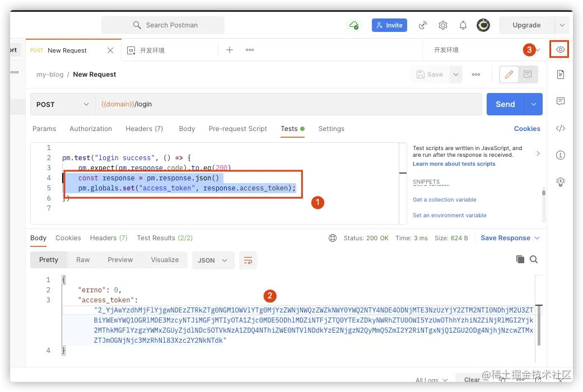Copy response body icon
Viewport: 583px width, 392px height.
tap(520, 260)
